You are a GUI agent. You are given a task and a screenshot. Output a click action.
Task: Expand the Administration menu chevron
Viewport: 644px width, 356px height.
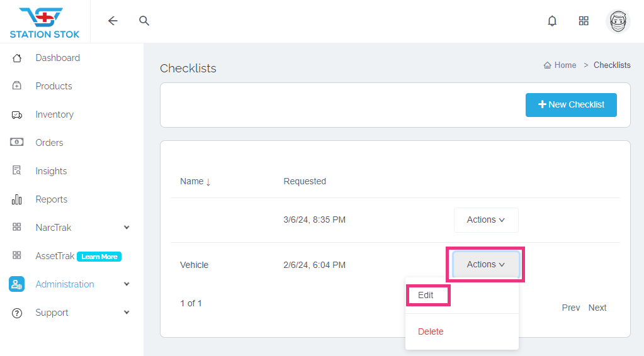coord(127,284)
